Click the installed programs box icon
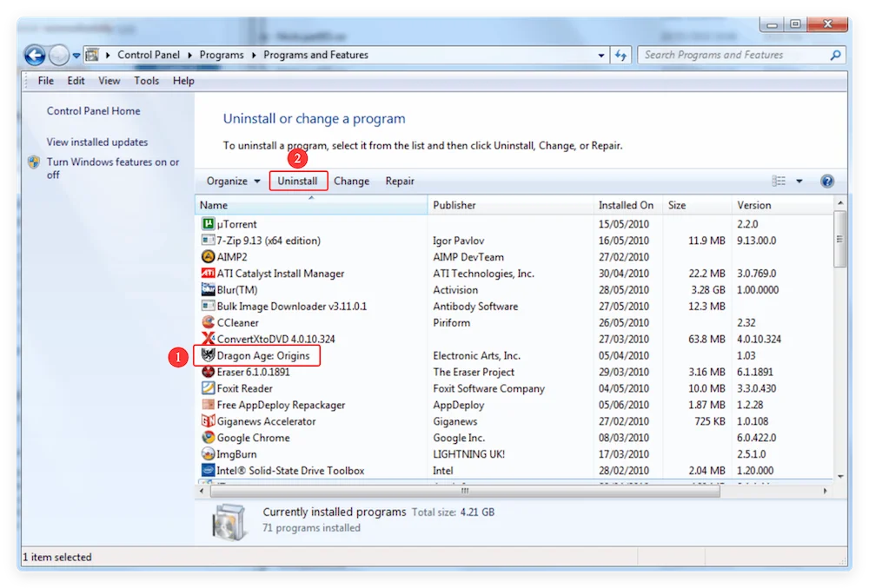This screenshot has width=869, height=588. click(x=229, y=521)
